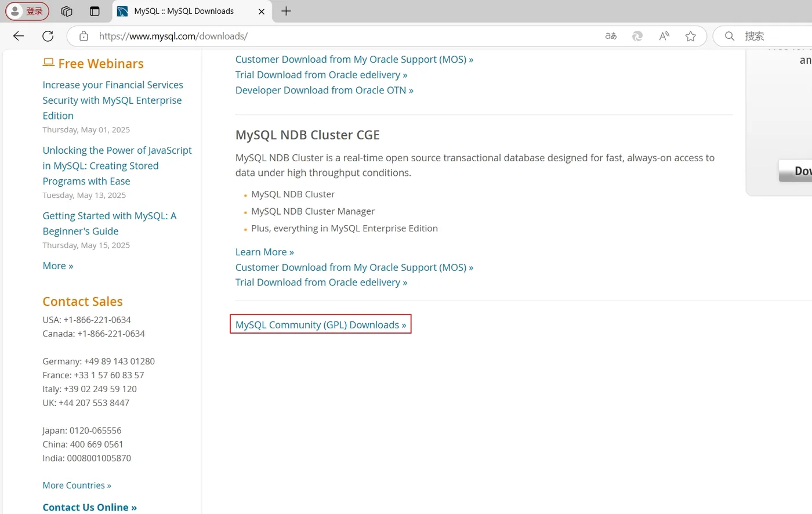This screenshot has height=514, width=812.
Task: Close the MySQL Downloads tab
Action: (x=262, y=11)
